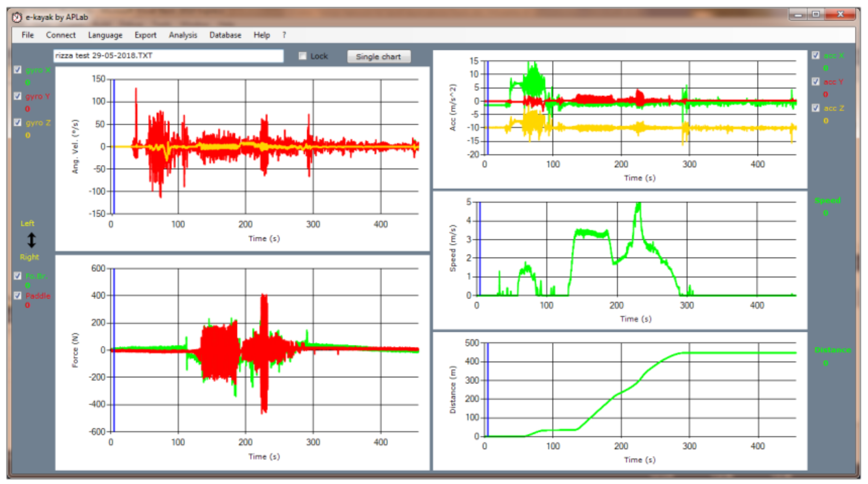Uncheck the gyro Z checkbox

pos(18,122)
